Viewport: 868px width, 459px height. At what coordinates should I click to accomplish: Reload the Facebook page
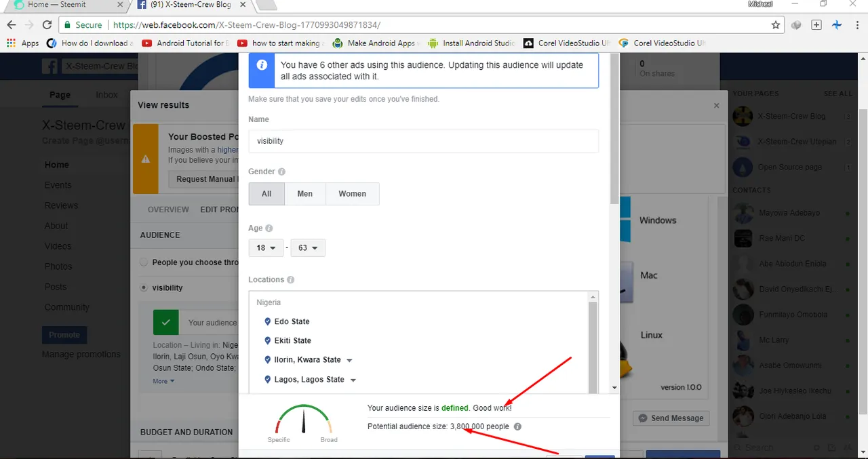pyautogui.click(x=47, y=25)
